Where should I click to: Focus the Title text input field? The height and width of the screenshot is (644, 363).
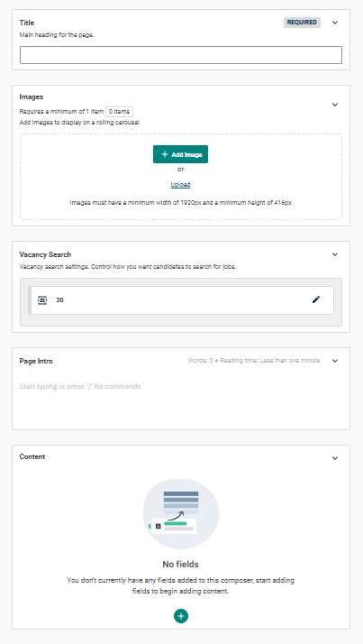181,55
